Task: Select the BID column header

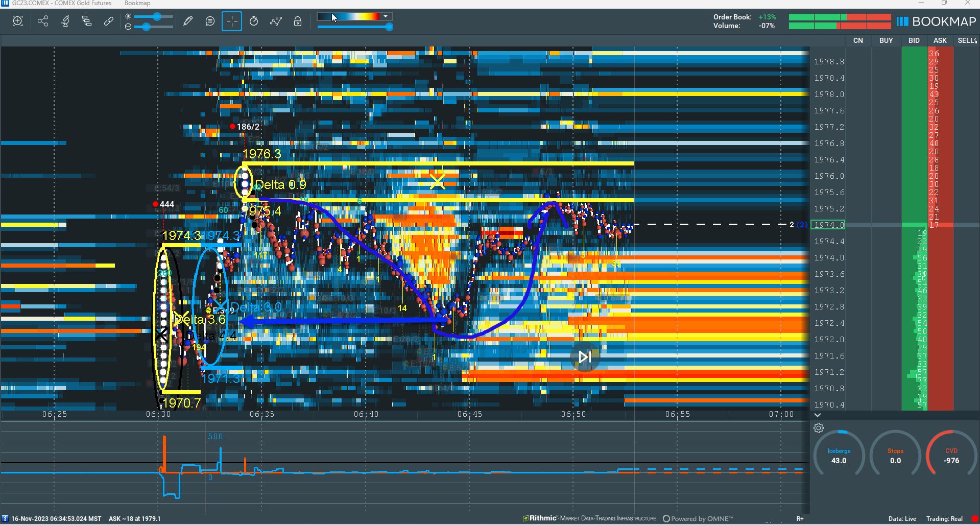Action: (x=914, y=40)
